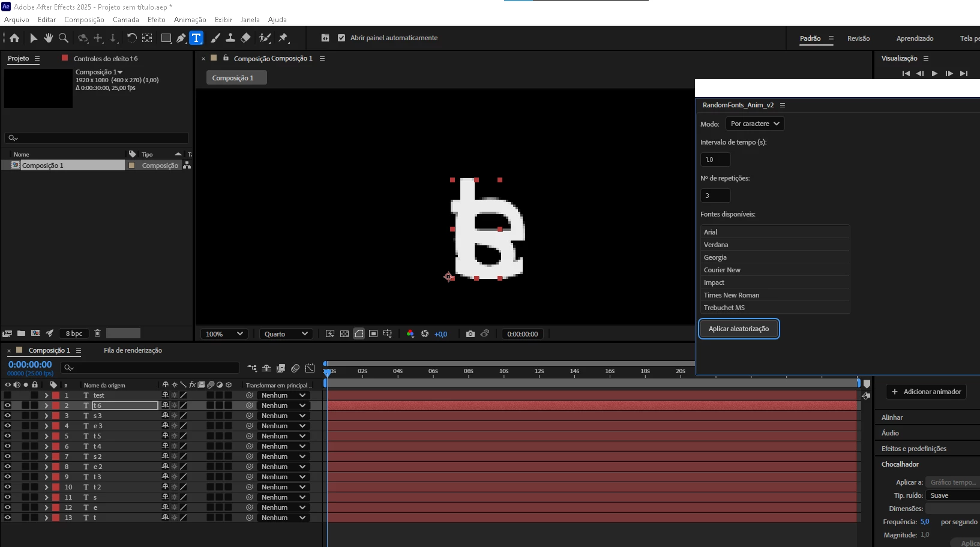The height and width of the screenshot is (547, 980).
Task: Click the Play button in Visualização panel
Action: click(934, 73)
